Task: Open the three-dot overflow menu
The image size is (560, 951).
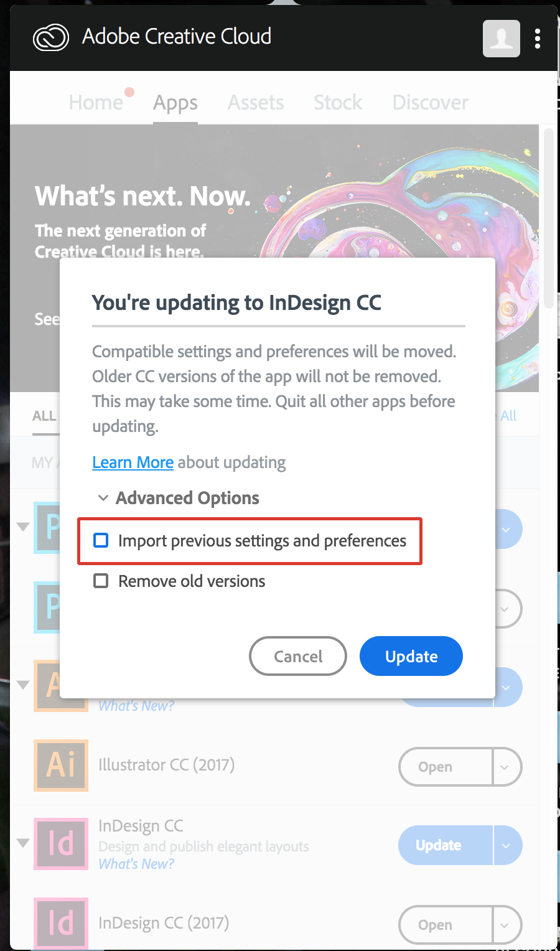Action: tap(538, 39)
